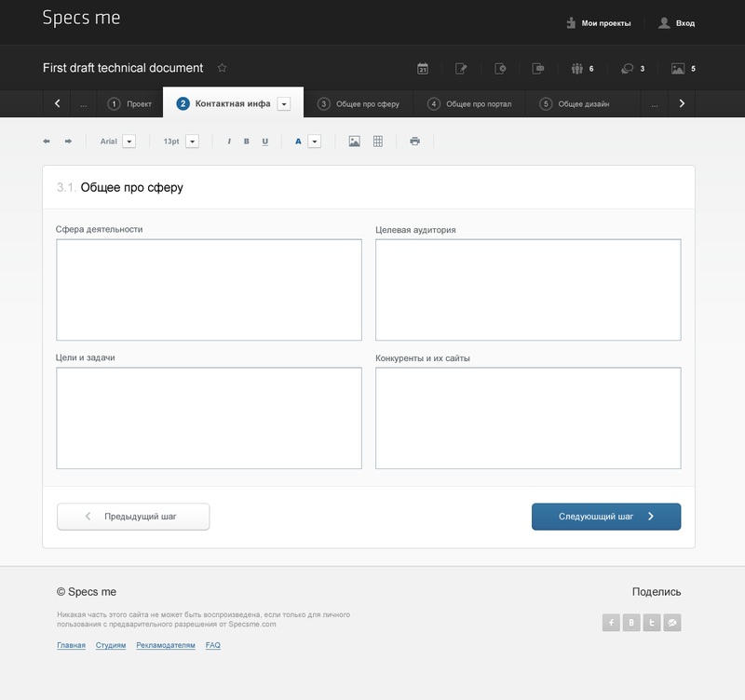745x700 pixels.
Task: Open the images icon showing 5
Action: 678,69
